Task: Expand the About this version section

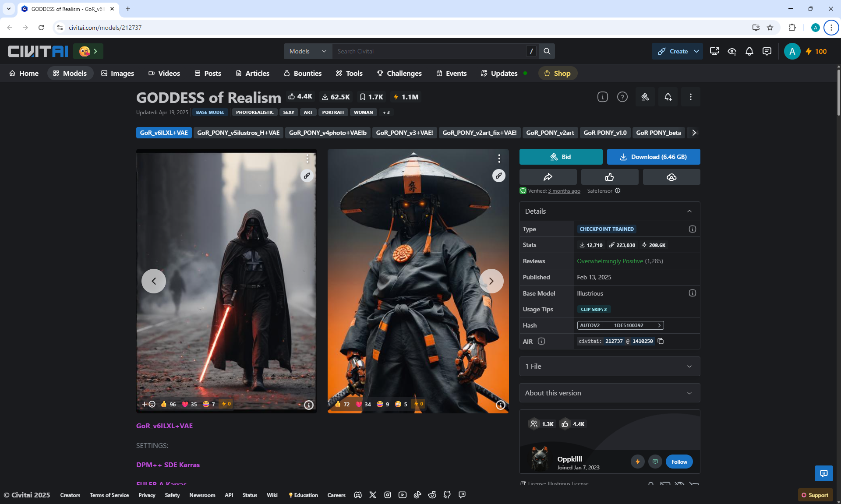Action: (x=609, y=393)
